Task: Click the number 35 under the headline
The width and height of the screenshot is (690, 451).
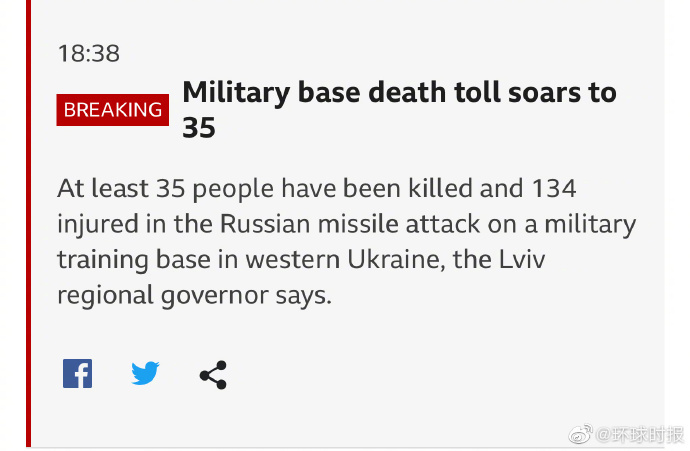Action: pyautogui.click(x=199, y=129)
